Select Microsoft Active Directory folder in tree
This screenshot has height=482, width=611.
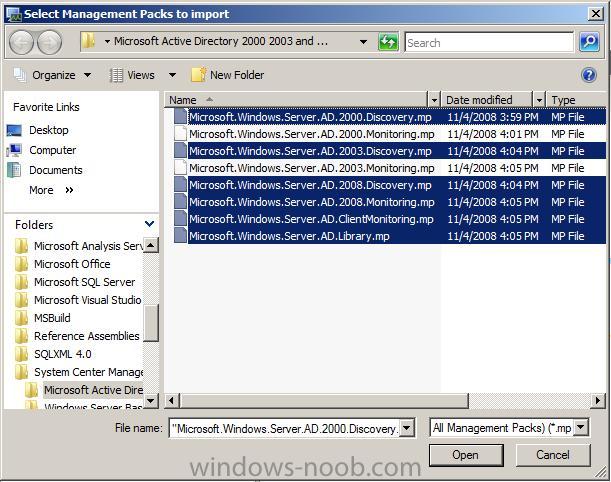click(x=93, y=390)
